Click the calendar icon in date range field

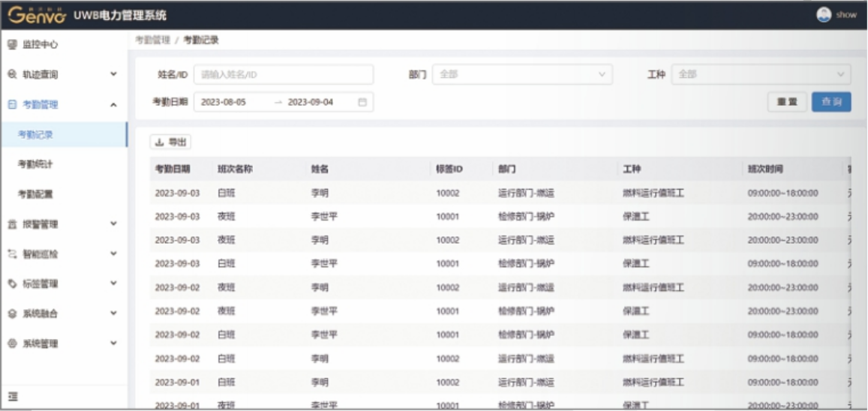tap(362, 102)
